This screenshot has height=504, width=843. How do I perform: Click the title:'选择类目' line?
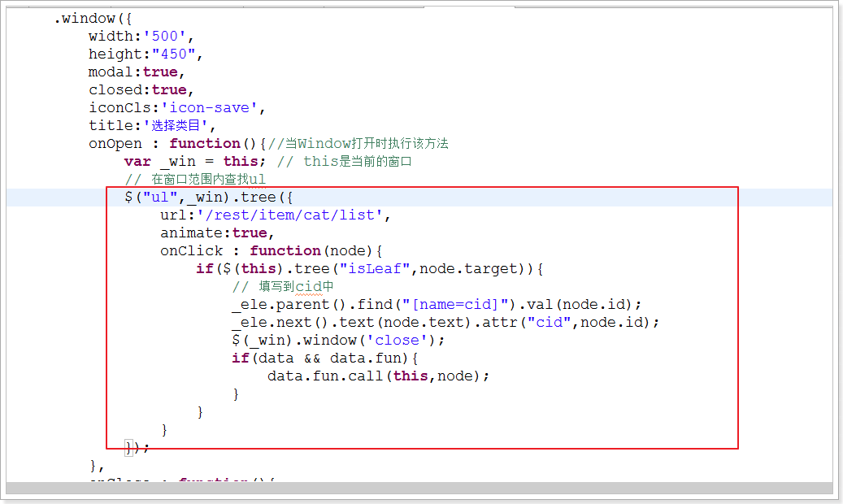point(152,125)
